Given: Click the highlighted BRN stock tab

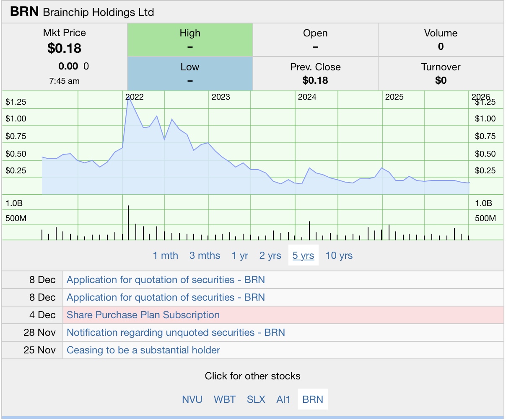Looking at the screenshot, I should tap(313, 399).
